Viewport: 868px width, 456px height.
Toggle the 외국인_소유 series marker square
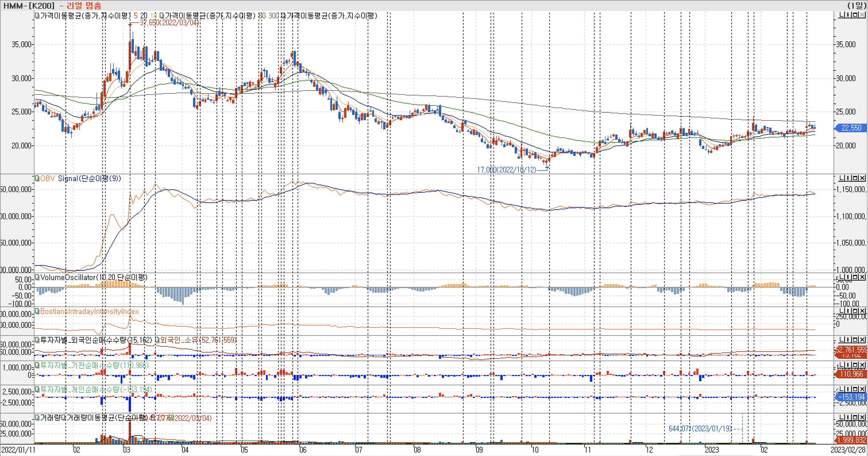157,340
